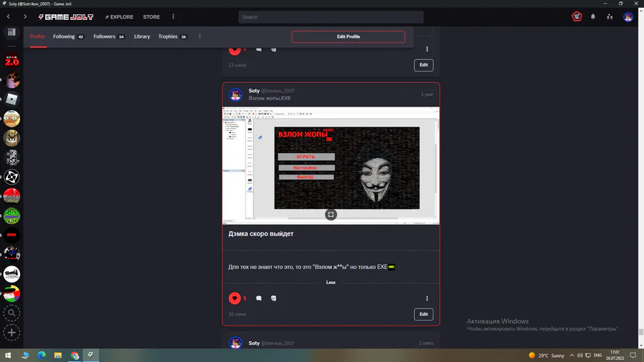Open the Windows Start menu
The height and width of the screenshot is (362, 644).
click(x=8, y=356)
